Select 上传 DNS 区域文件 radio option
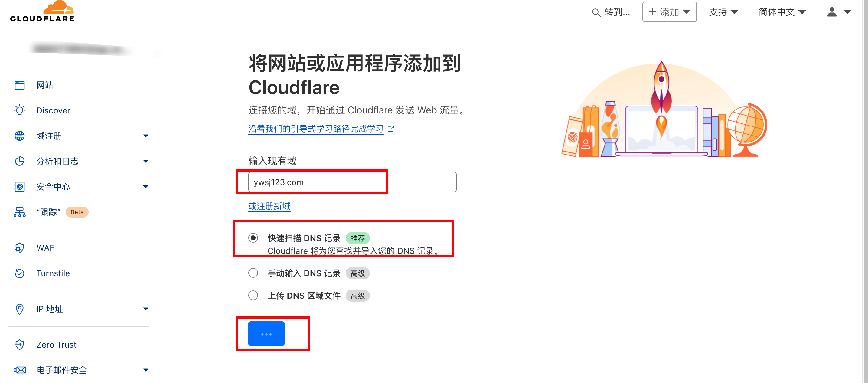 253,295
